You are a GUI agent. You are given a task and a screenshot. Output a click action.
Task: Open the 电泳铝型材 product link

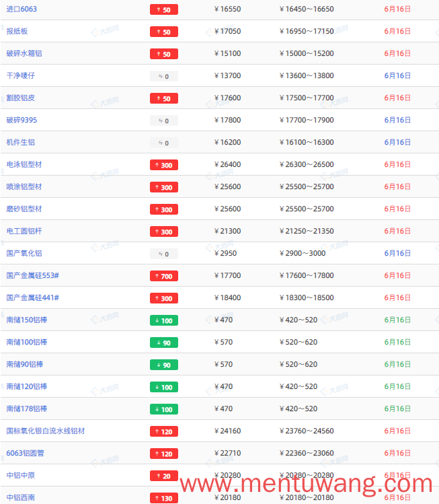(x=24, y=164)
